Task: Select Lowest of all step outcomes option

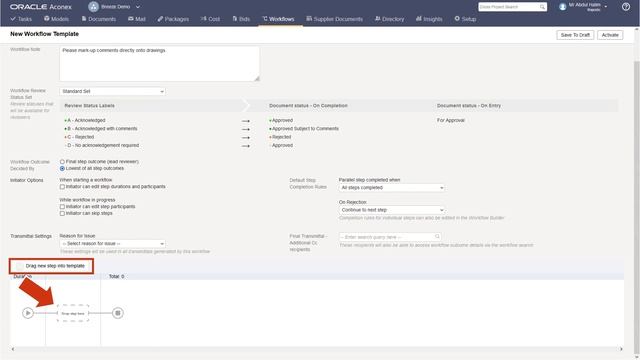Action: click(62, 169)
